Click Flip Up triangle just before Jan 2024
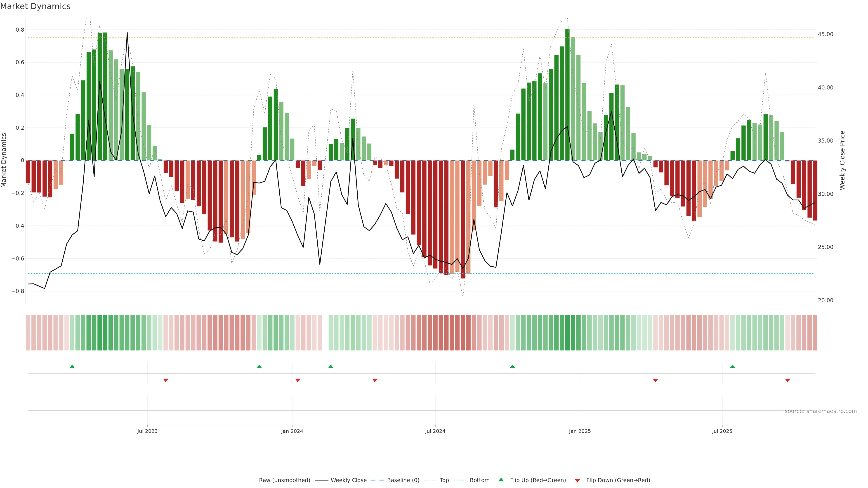Screen dimensions: 868x488 click(259, 366)
